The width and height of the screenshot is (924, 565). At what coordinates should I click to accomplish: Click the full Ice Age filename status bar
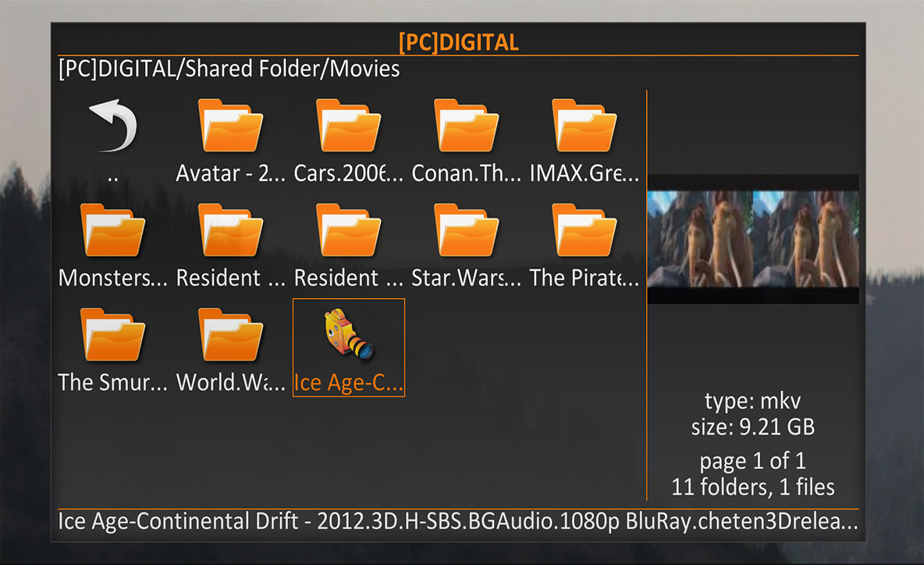point(458,521)
